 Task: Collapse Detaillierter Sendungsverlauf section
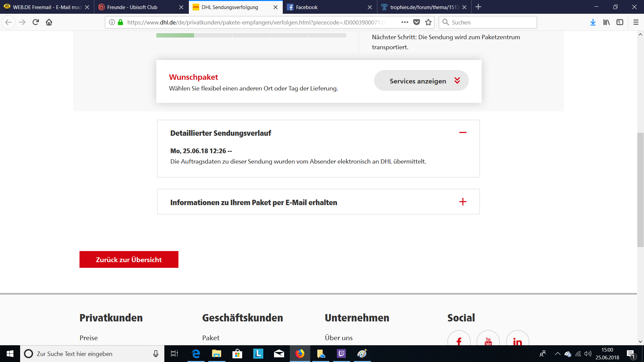click(463, 133)
